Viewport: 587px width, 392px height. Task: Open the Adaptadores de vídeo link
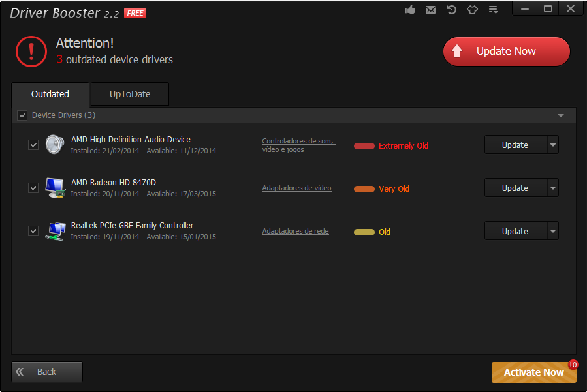[296, 188]
